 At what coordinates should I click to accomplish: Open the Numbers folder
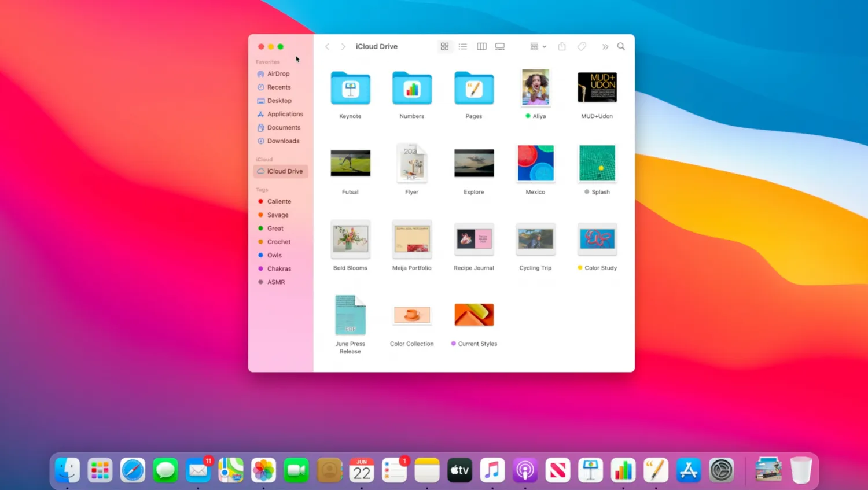[x=411, y=89]
